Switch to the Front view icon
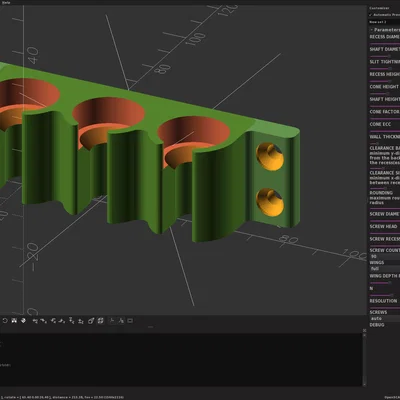 (x=71, y=321)
